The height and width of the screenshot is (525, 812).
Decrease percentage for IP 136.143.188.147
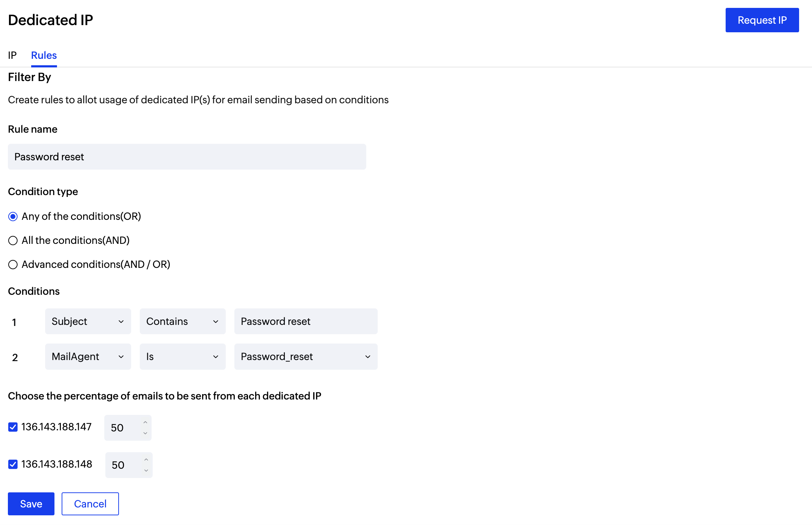(145, 433)
